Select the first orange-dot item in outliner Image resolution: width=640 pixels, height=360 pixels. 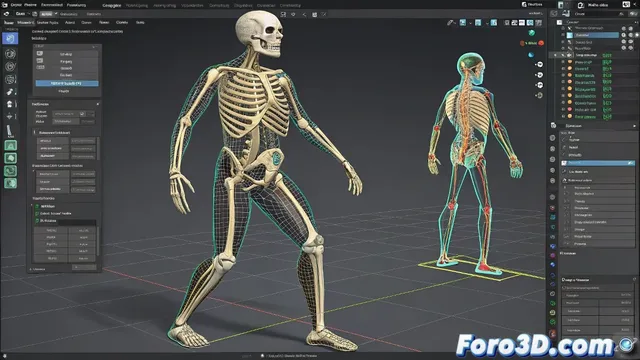(x=583, y=62)
